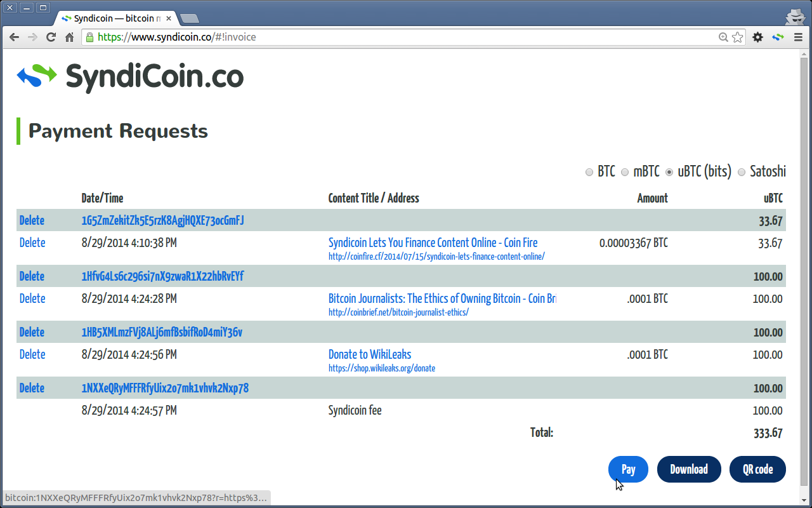The width and height of the screenshot is (812, 508).
Task: Open address link 1NXXeQRyMFFFRfyUix2o7mk1vhvk2Nxp78
Action: click(165, 388)
